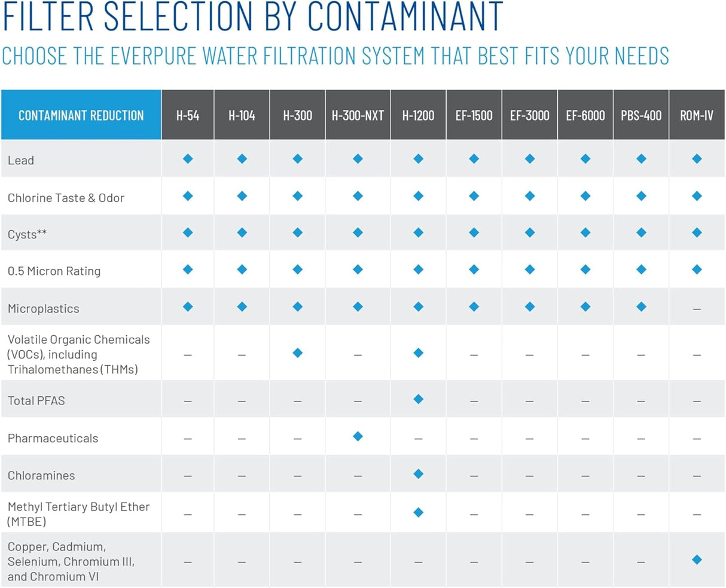This screenshot has height=588, width=726.
Task: Select the EF-6000 column header
Action: tap(585, 115)
